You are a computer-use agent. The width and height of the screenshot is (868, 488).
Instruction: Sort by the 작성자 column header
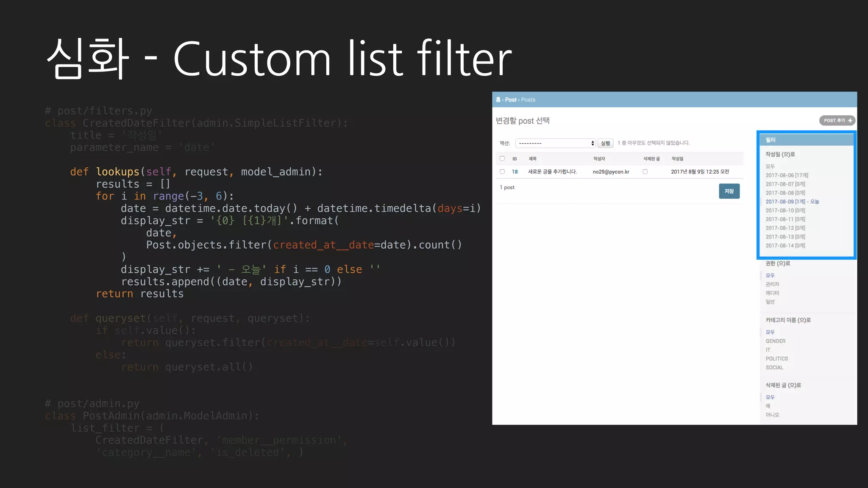click(x=599, y=159)
